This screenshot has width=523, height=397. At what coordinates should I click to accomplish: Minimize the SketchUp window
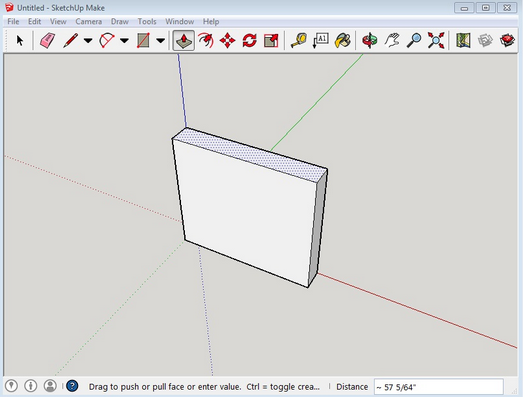(x=464, y=7)
